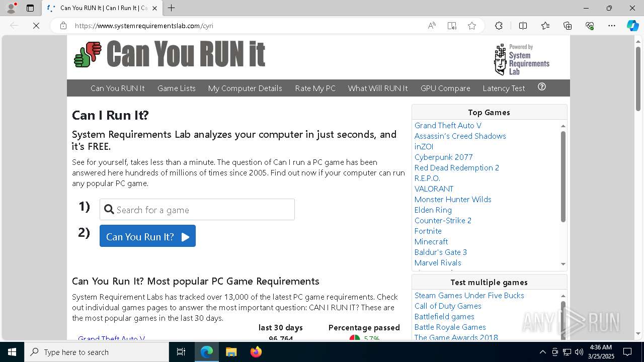This screenshot has height=362, width=644.
Task: Click the Can You Run It? button
Action: coord(147,236)
